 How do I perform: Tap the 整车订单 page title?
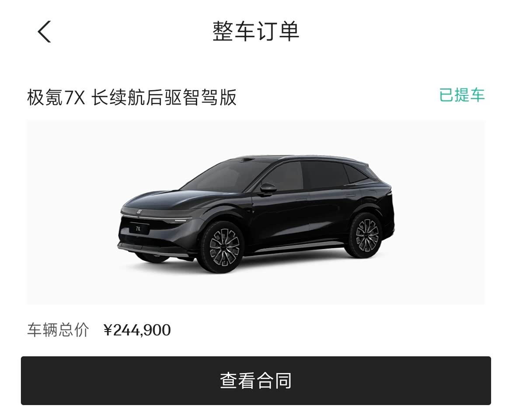[256, 31]
